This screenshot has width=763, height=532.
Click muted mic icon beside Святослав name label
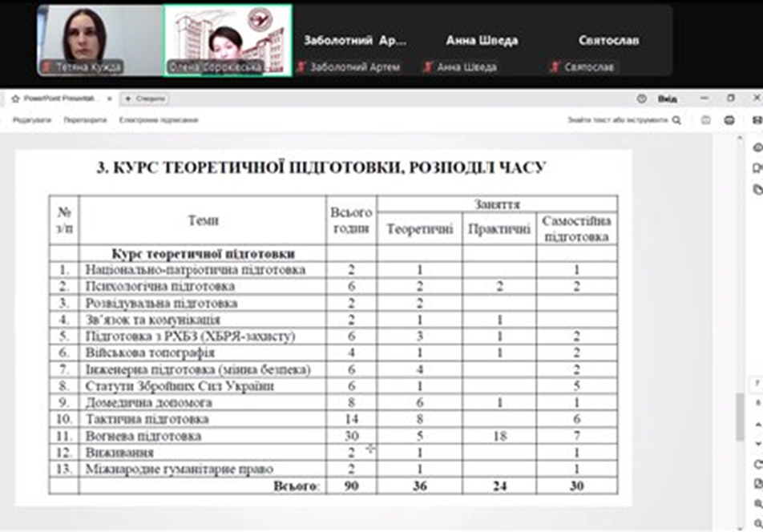[555, 66]
